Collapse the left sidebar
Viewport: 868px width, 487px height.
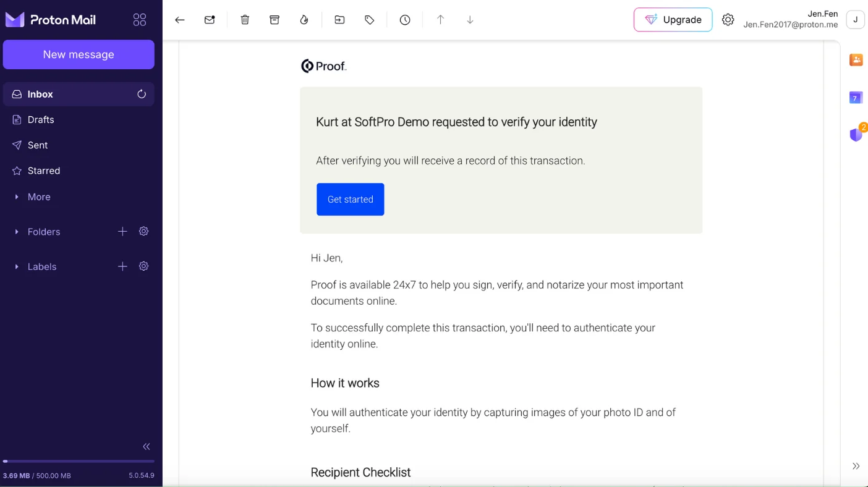pyautogui.click(x=147, y=446)
